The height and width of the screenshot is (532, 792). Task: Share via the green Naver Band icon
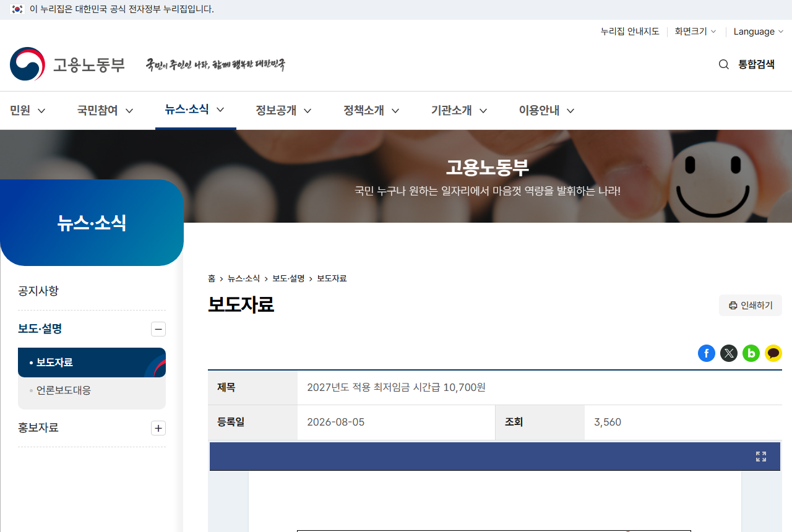[x=751, y=353]
